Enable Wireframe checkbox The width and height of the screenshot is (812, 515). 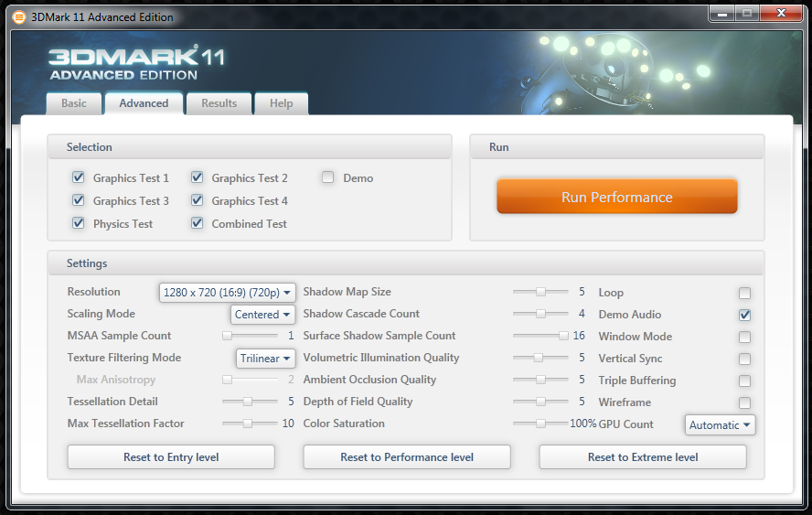click(744, 402)
